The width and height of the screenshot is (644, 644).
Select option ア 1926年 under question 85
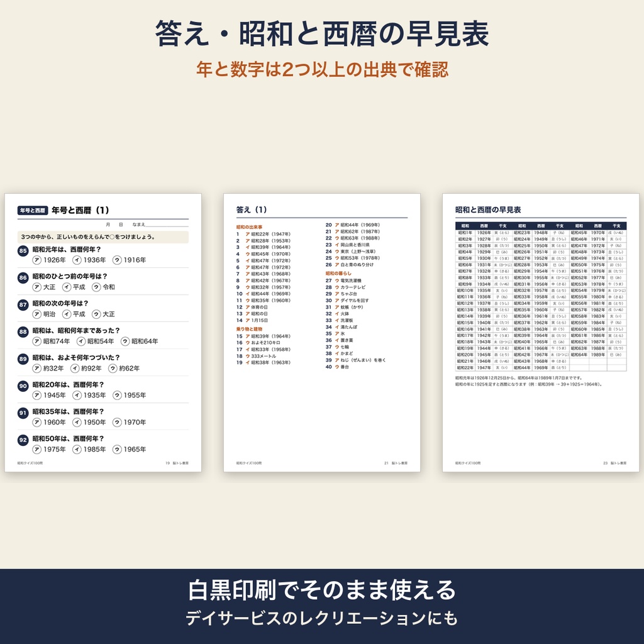click(x=49, y=260)
